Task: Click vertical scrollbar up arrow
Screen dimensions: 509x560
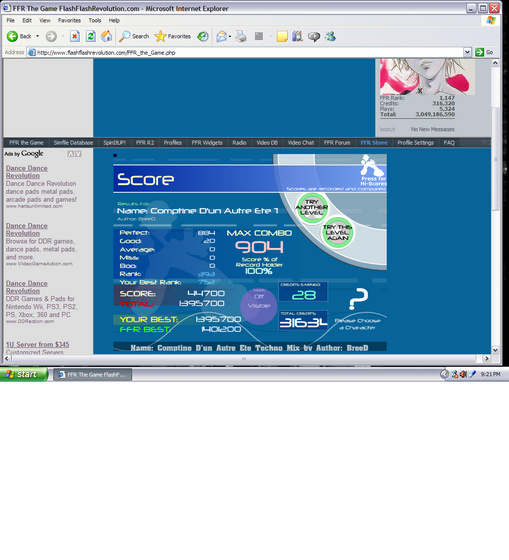Action: coord(495,63)
